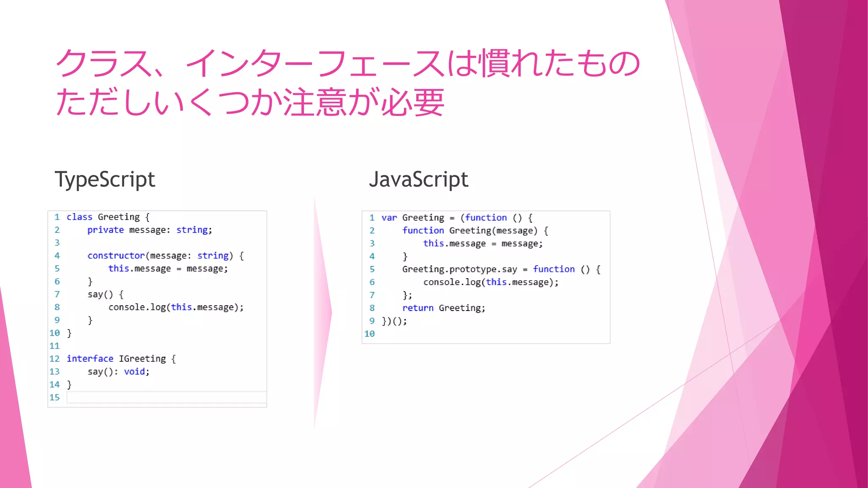The width and height of the screenshot is (868, 488).
Task: Select the JavaScript heading
Action: pyautogui.click(x=418, y=180)
